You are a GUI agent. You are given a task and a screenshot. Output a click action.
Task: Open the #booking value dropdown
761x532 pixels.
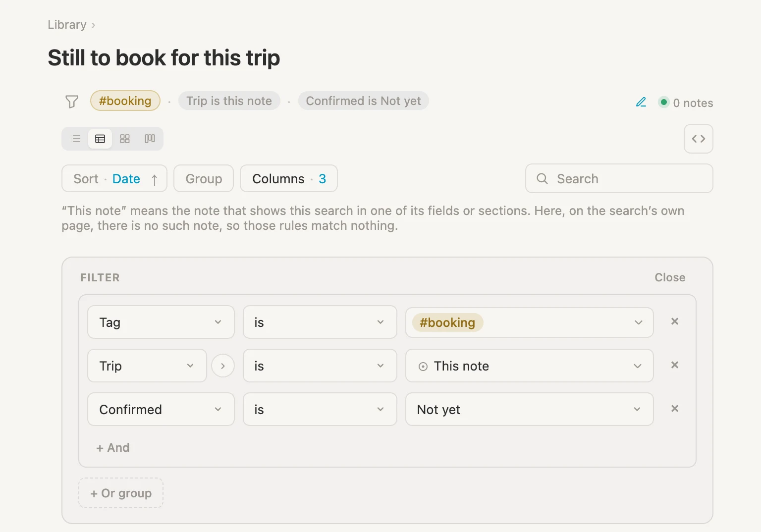click(530, 322)
